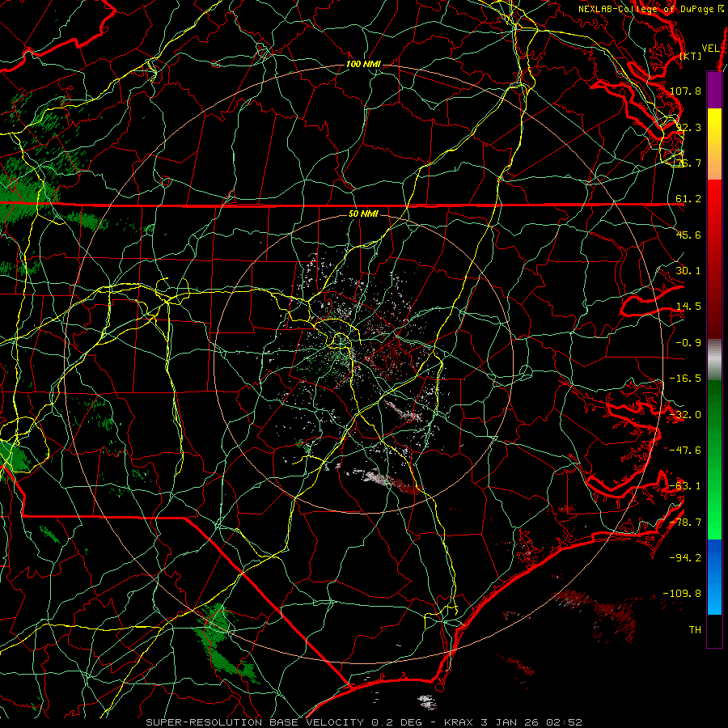Click the -0.9 value on velocity scale
Viewport: 728px width, 728px height.
pos(688,343)
